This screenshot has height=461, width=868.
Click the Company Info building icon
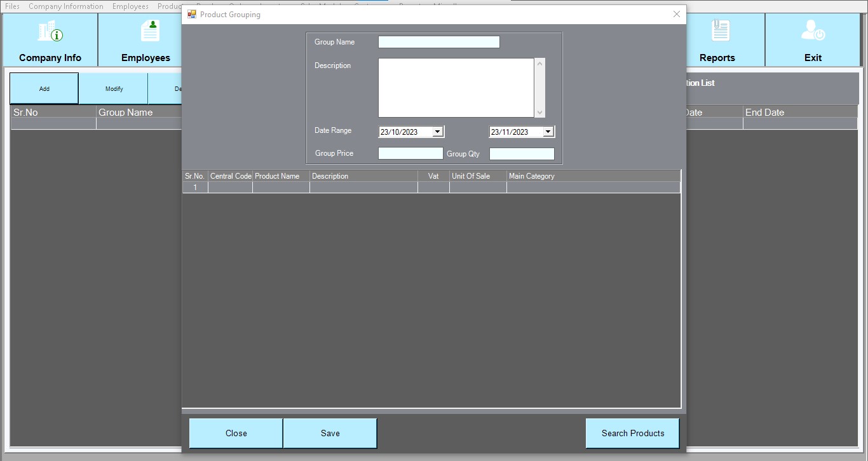50,31
